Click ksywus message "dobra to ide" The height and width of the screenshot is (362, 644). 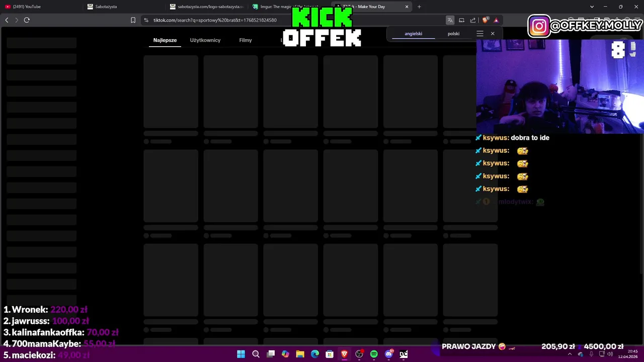coord(530,138)
